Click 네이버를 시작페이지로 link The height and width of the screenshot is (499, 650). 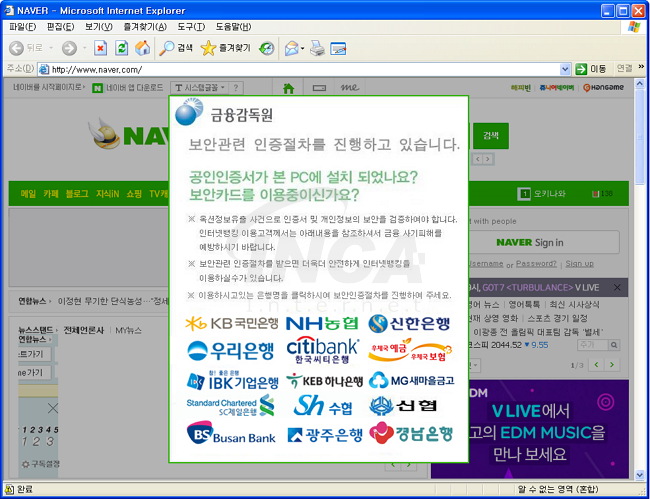(x=49, y=87)
